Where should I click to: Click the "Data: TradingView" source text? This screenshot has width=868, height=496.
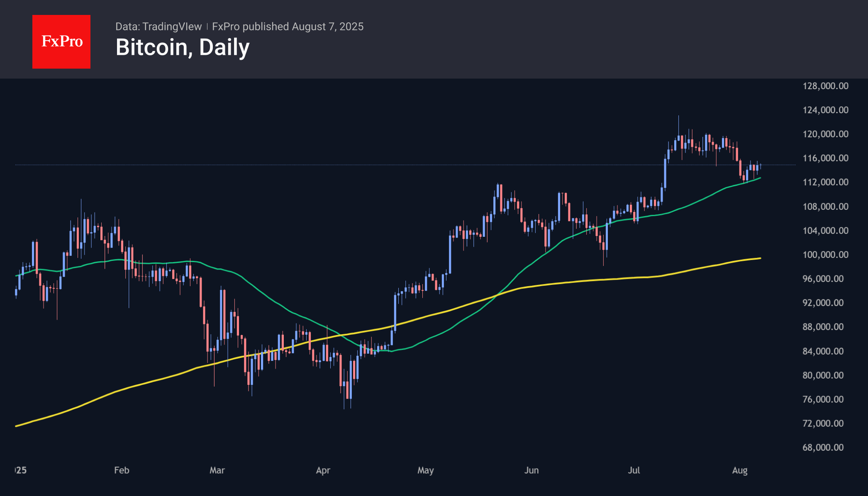pos(158,27)
